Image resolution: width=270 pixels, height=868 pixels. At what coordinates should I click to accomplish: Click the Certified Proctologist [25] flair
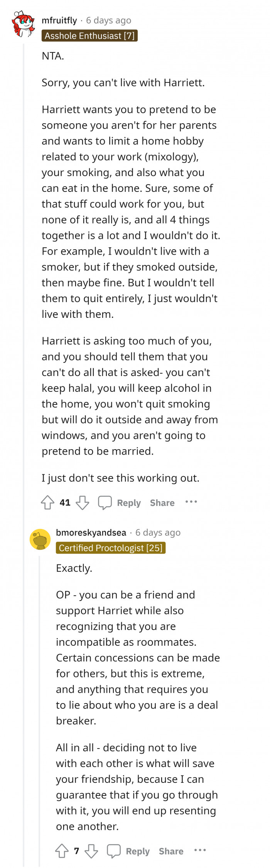111,548
